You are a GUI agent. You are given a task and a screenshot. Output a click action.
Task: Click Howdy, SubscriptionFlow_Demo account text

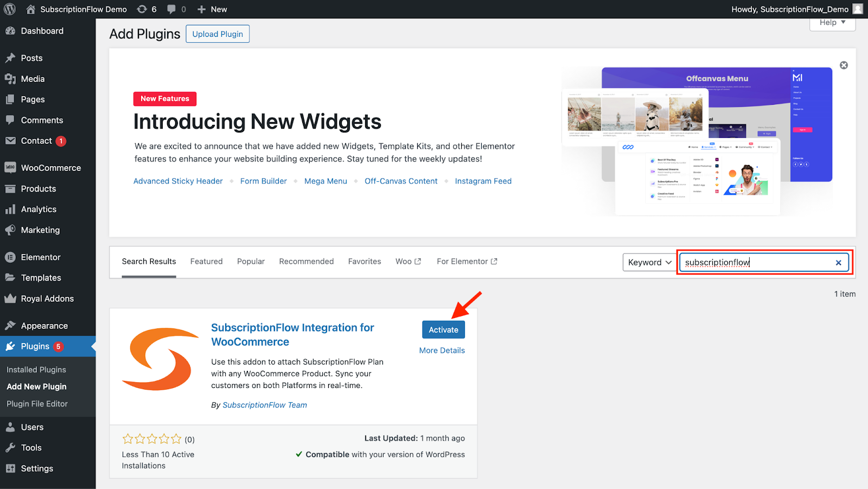tap(790, 9)
